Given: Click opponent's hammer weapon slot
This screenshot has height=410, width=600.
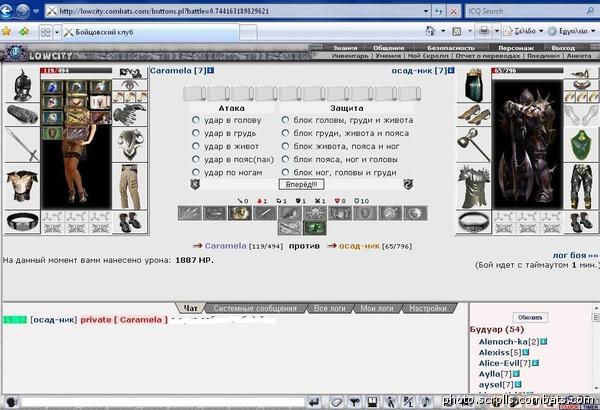Looking at the screenshot, I should pos(473,145).
